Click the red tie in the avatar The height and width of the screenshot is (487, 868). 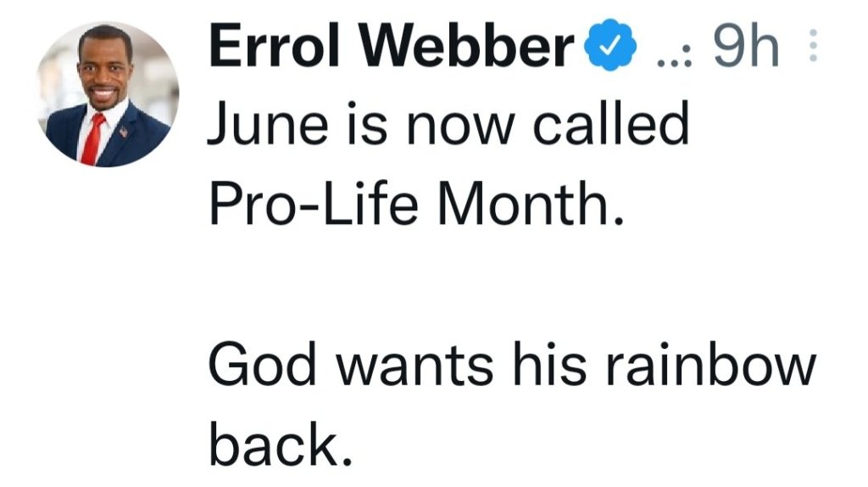(x=92, y=138)
